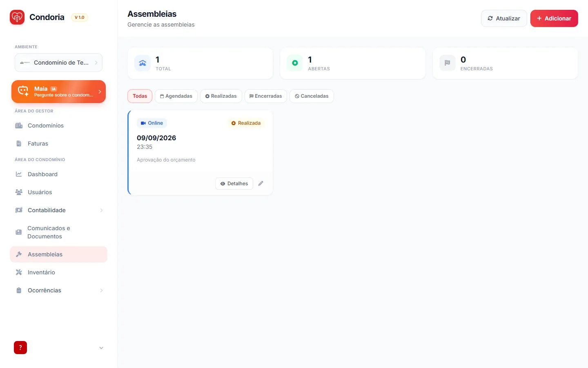Filter by Agendadas assemblies
This screenshot has width=588, height=368.
176,96
